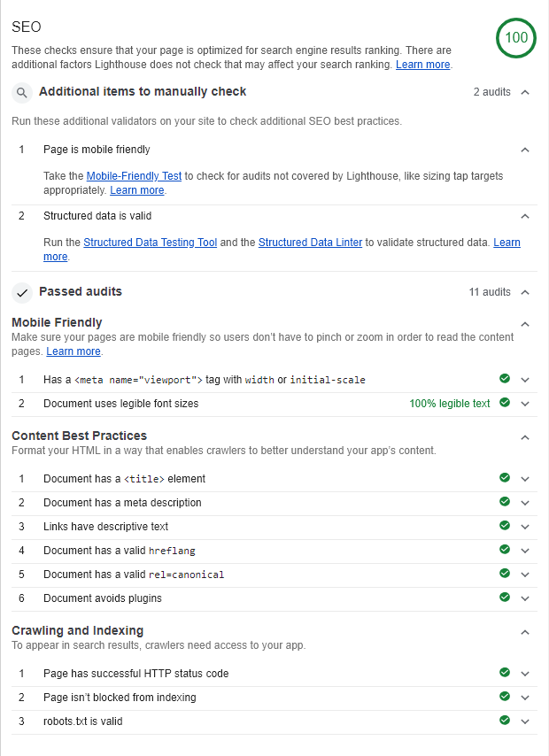Click green pass icon for viewport meta tag
This screenshot has height=756, width=549.
point(505,379)
